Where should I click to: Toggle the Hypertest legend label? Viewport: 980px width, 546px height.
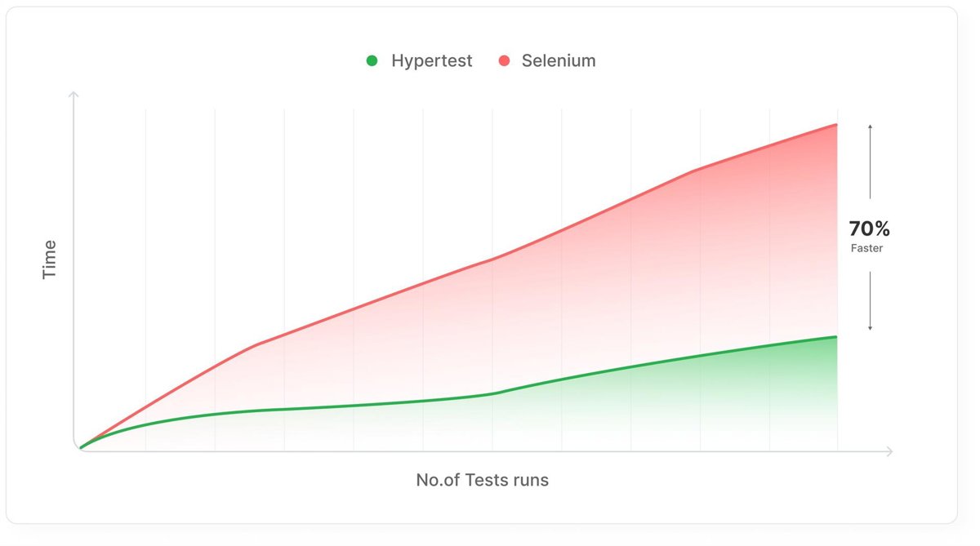click(431, 60)
